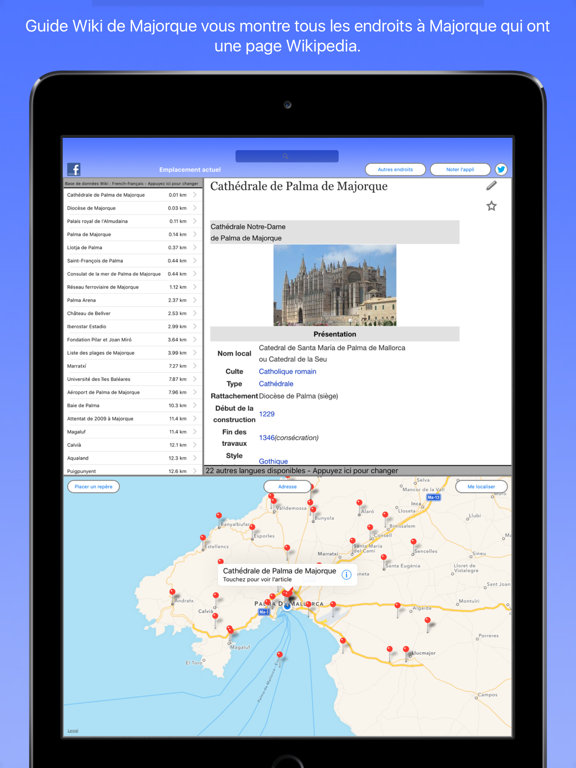Tap Placer un repère button
Screen dimensions: 576x768
tap(94, 487)
